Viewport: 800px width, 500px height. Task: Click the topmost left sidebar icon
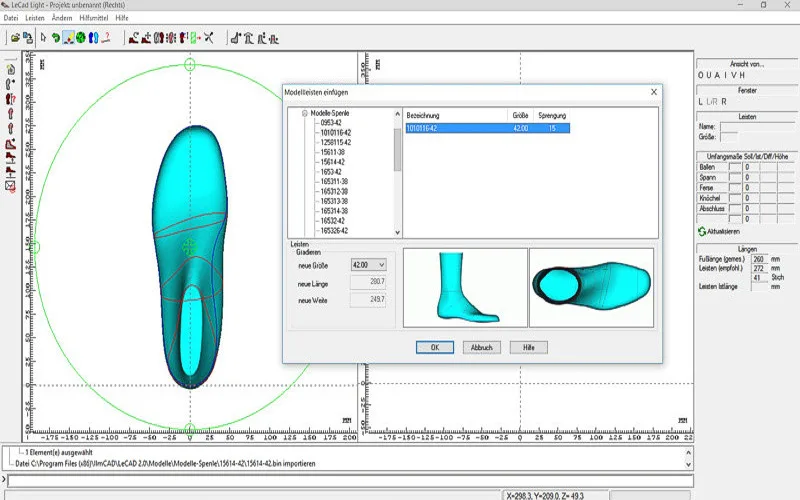(10, 69)
